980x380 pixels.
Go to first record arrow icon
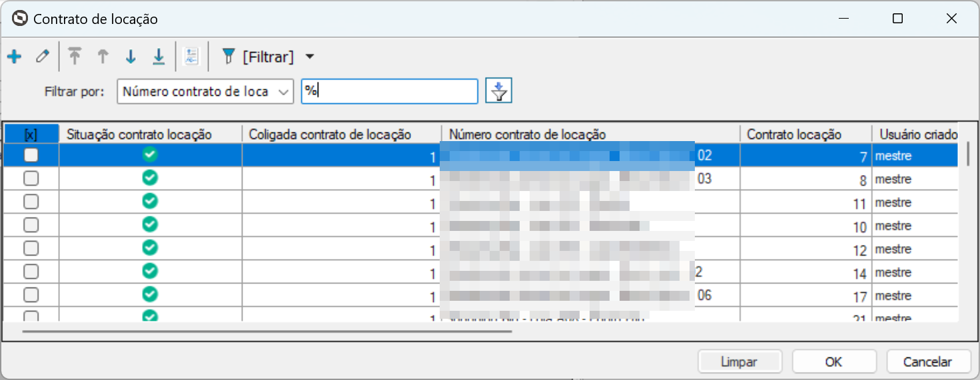75,57
